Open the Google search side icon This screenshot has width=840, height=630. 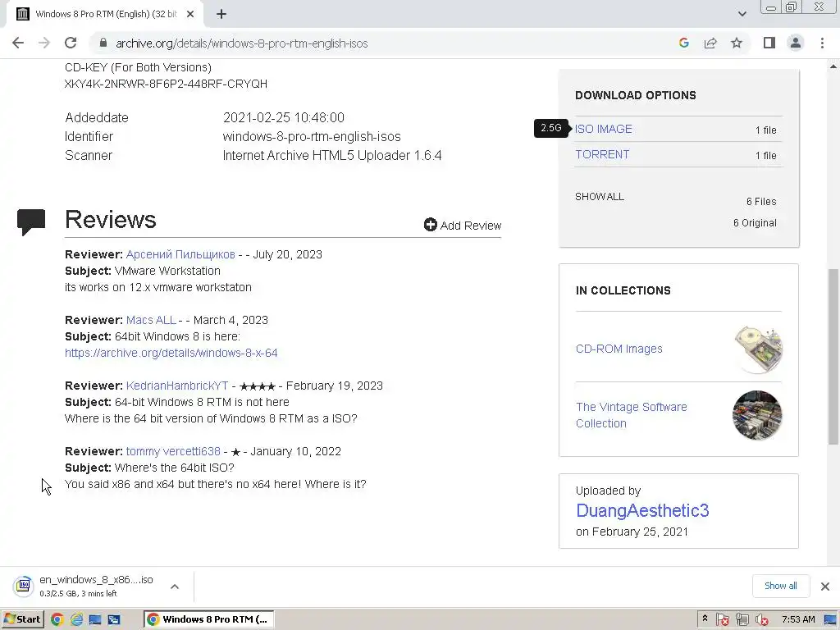(x=683, y=43)
